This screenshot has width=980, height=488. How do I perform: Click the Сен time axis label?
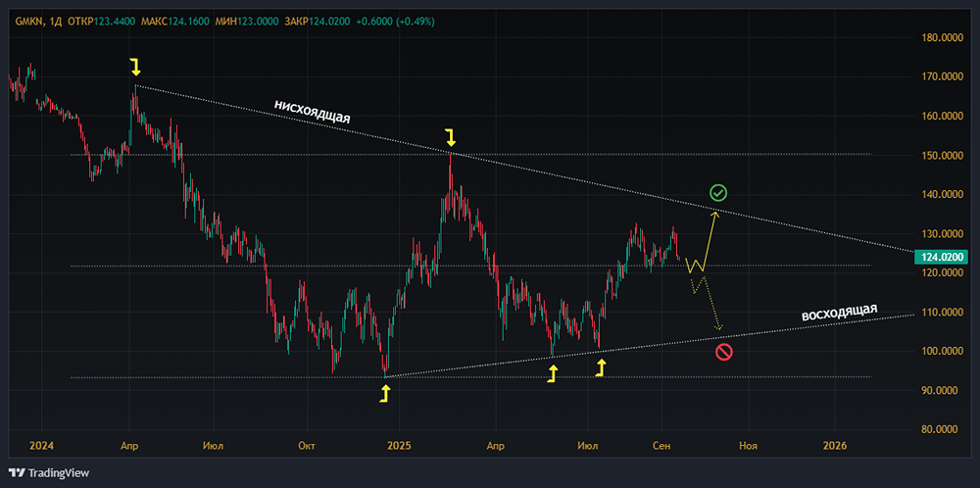click(x=661, y=446)
